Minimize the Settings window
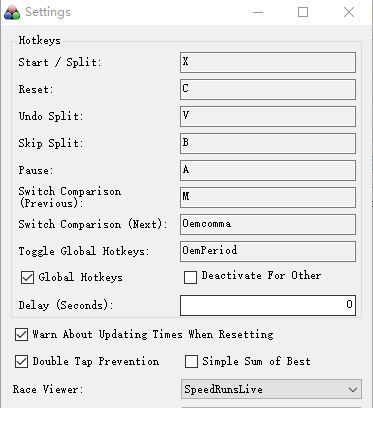Viewport: 373px width, 424px height. pos(258,12)
